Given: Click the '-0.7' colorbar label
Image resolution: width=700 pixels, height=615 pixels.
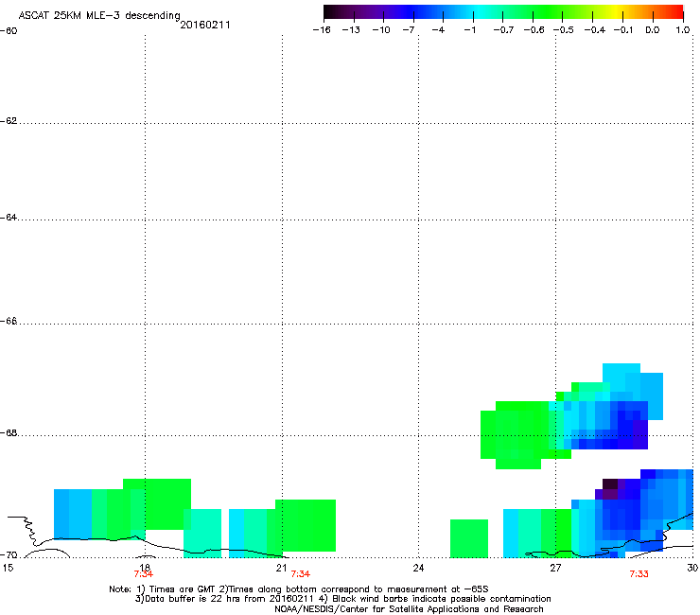Looking at the screenshot, I should pos(503,30).
